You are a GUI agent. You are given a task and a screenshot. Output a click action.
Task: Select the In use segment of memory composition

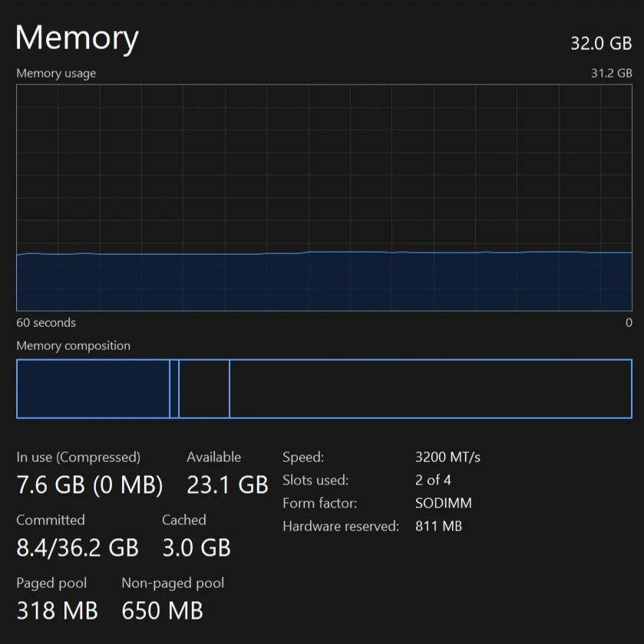[x=93, y=389]
